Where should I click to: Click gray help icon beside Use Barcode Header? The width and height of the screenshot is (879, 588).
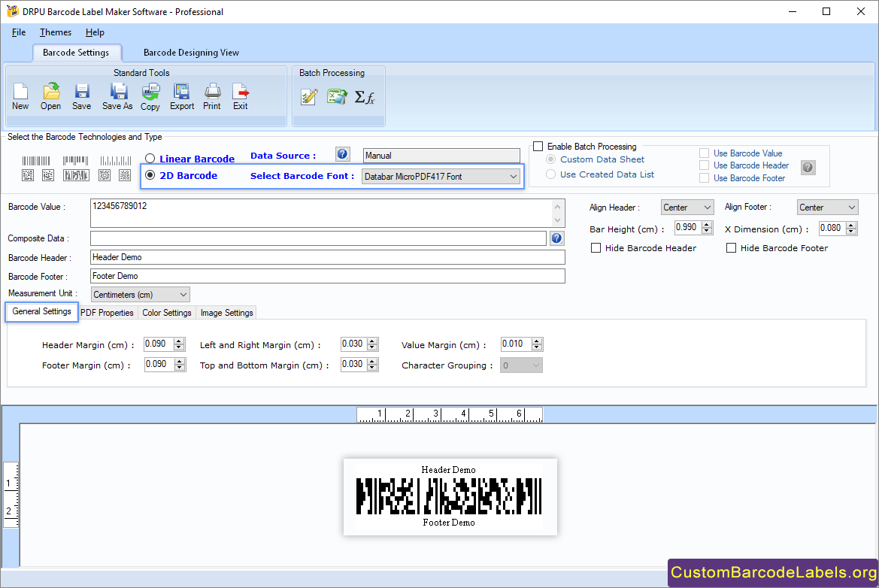click(808, 167)
